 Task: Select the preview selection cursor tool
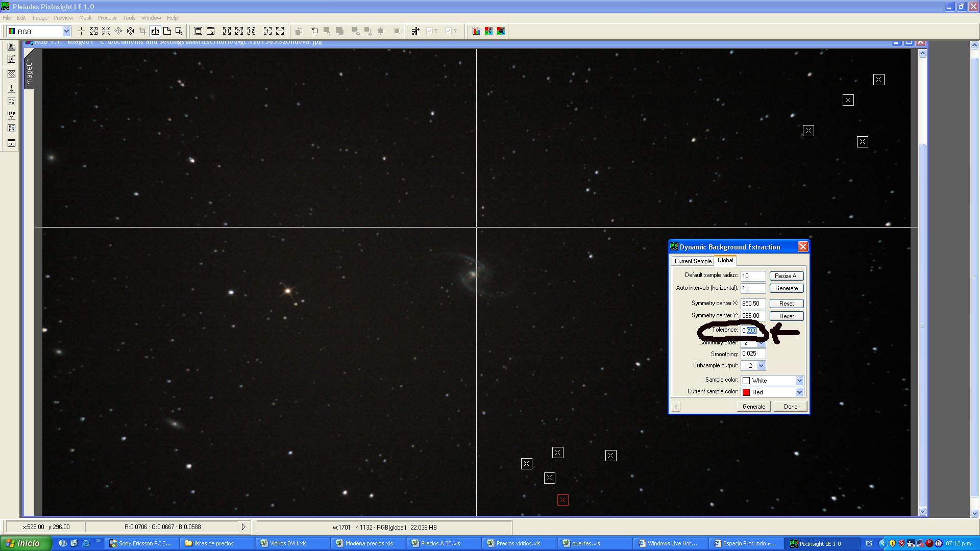pos(179,31)
